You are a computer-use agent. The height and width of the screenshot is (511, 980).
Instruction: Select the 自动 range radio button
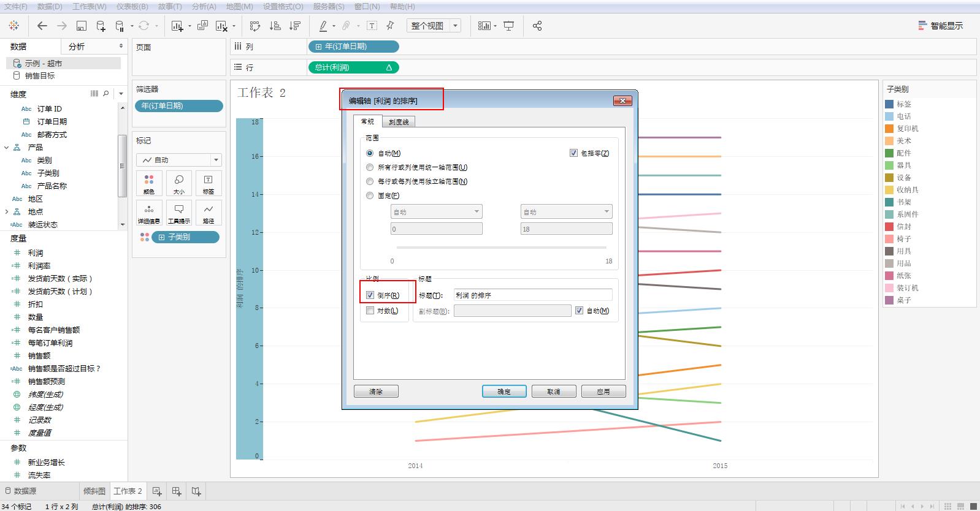click(370, 153)
